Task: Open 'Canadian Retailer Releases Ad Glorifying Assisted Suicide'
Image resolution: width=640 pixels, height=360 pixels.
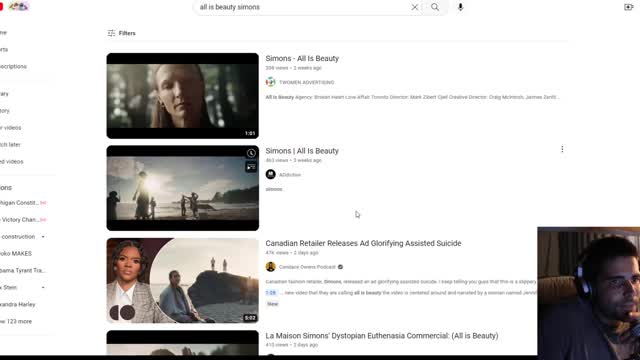Action: [363, 243]
